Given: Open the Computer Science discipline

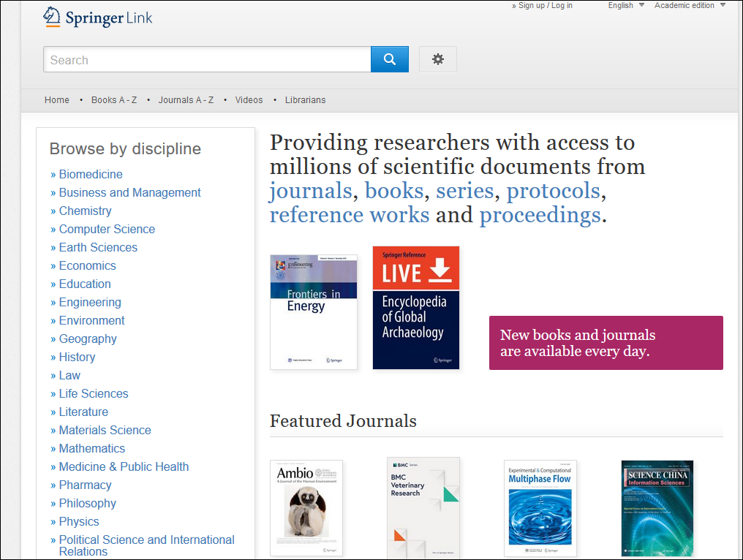Looking at the screenshot, I should 107,230.
